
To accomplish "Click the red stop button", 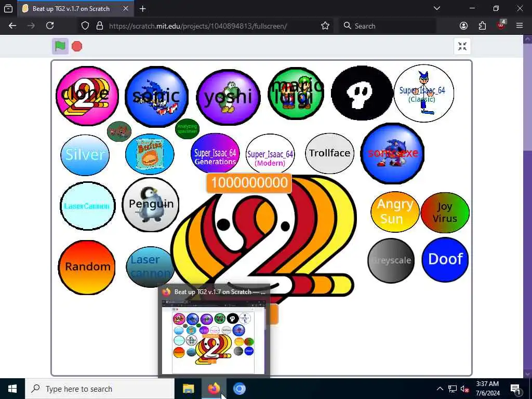I will point(77,46).
